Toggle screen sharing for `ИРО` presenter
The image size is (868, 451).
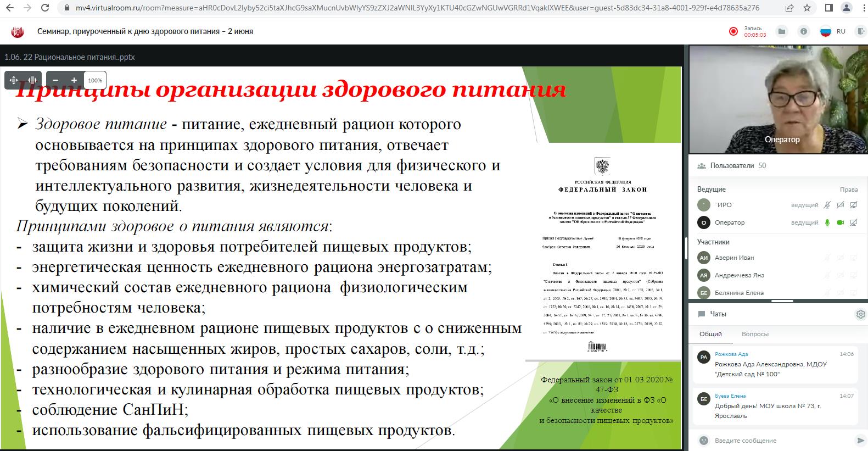click(854, 205)
